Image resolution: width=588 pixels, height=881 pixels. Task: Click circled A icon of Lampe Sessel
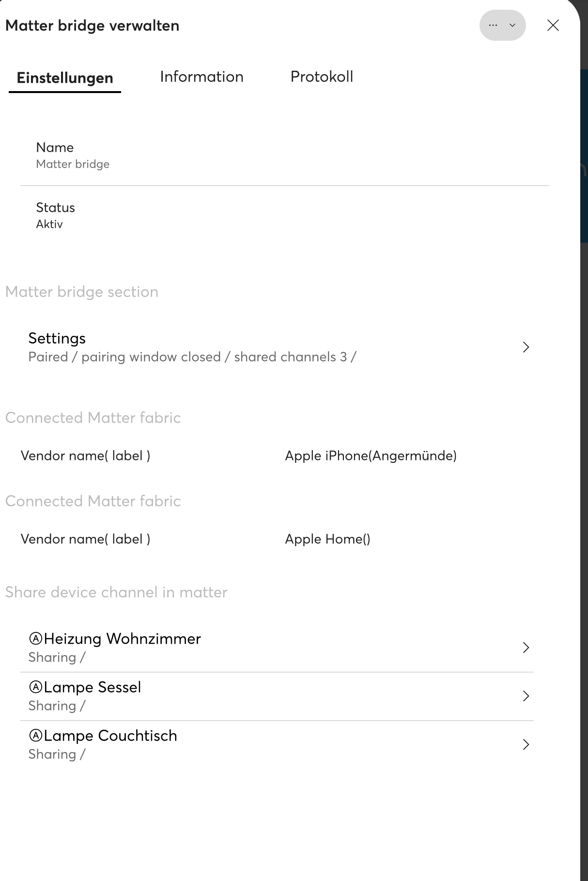point(35,687)
